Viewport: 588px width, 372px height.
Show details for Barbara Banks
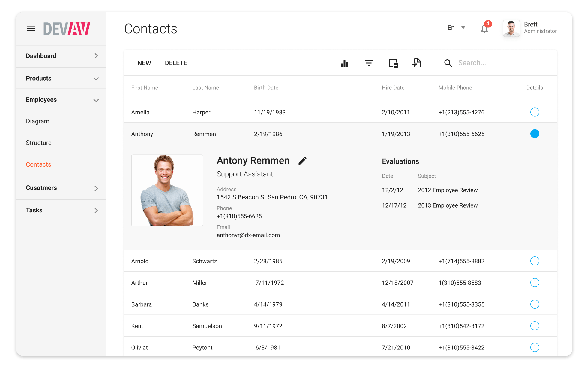pos(535,304)
